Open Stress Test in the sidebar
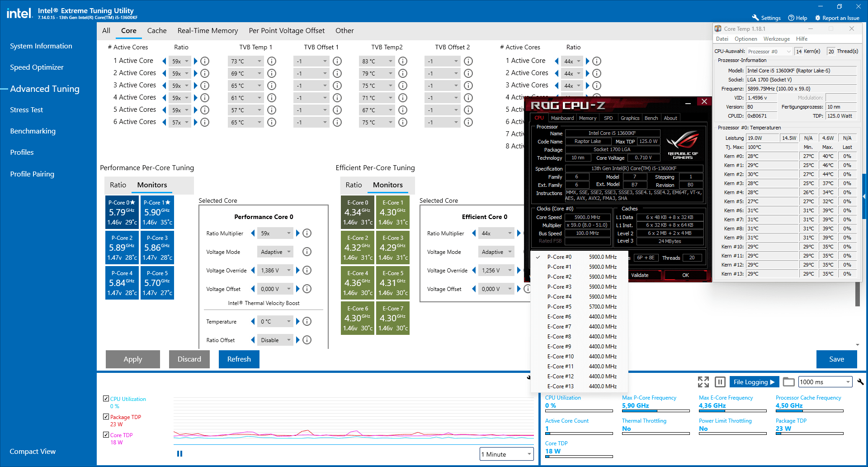Screen dimensions: 868x467 click(x=27, y=110)
